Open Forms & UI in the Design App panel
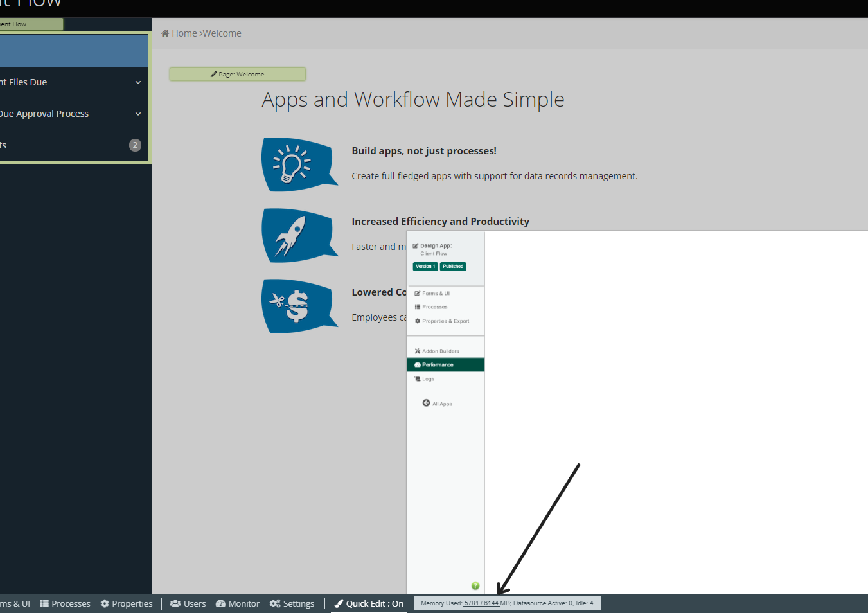 pos(432,294)
